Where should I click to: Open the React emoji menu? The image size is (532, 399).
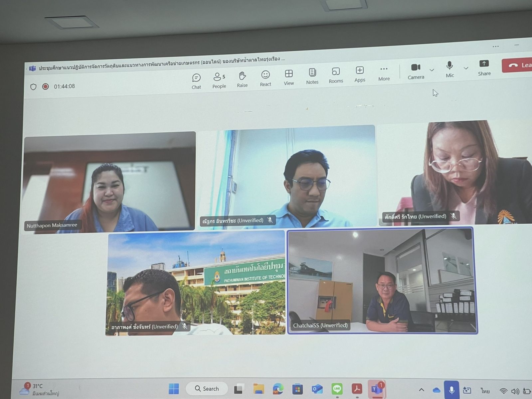265,78
